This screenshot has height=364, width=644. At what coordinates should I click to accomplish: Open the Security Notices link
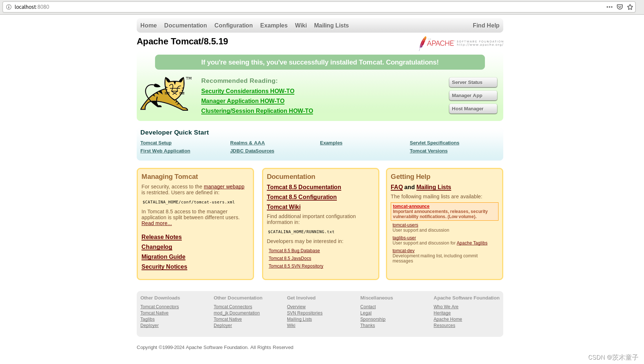(164, 267)
